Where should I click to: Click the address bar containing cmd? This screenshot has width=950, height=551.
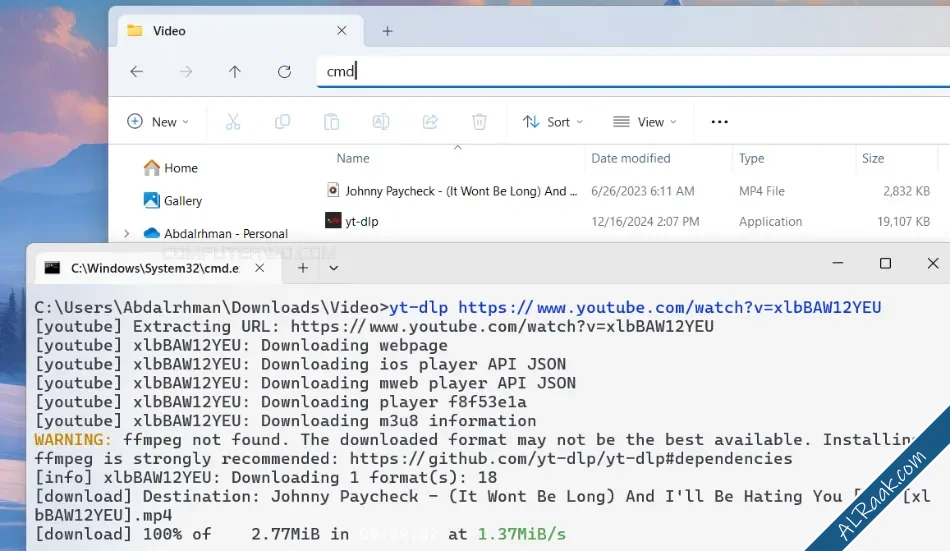(633, 72)
